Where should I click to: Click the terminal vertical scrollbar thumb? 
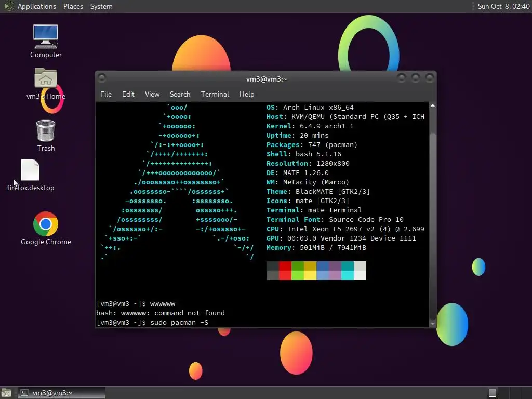pos(433,225)
